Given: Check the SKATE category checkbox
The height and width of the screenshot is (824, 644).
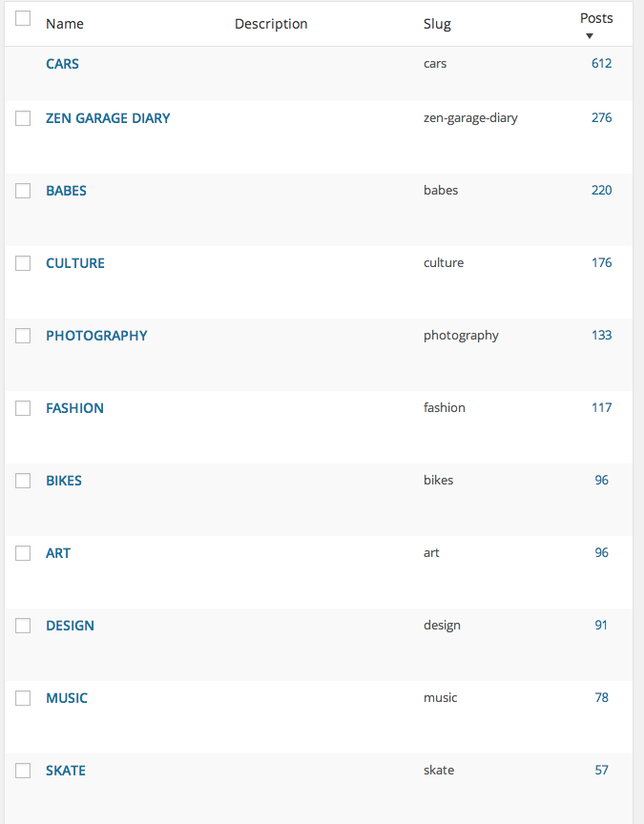Looking at the screenshot, I should coord(23,771).
